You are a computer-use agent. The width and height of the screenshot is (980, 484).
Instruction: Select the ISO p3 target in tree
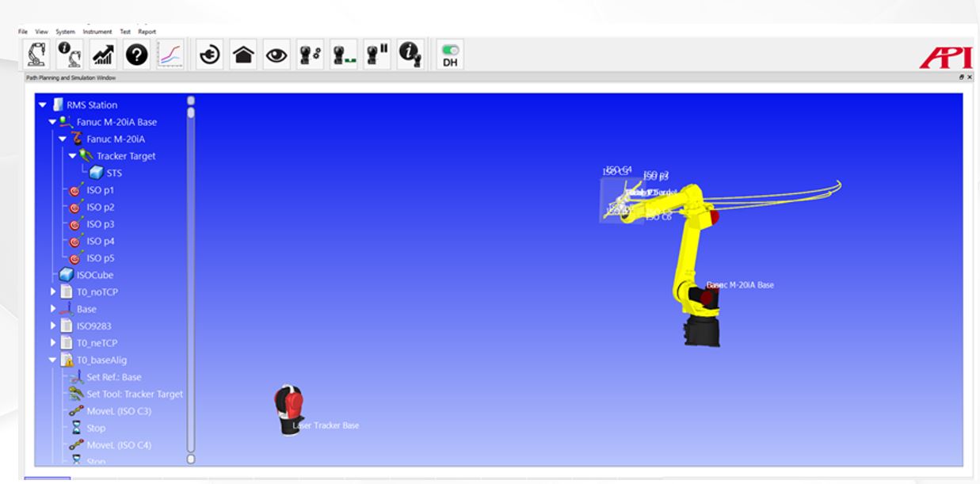tap(100, 224)
